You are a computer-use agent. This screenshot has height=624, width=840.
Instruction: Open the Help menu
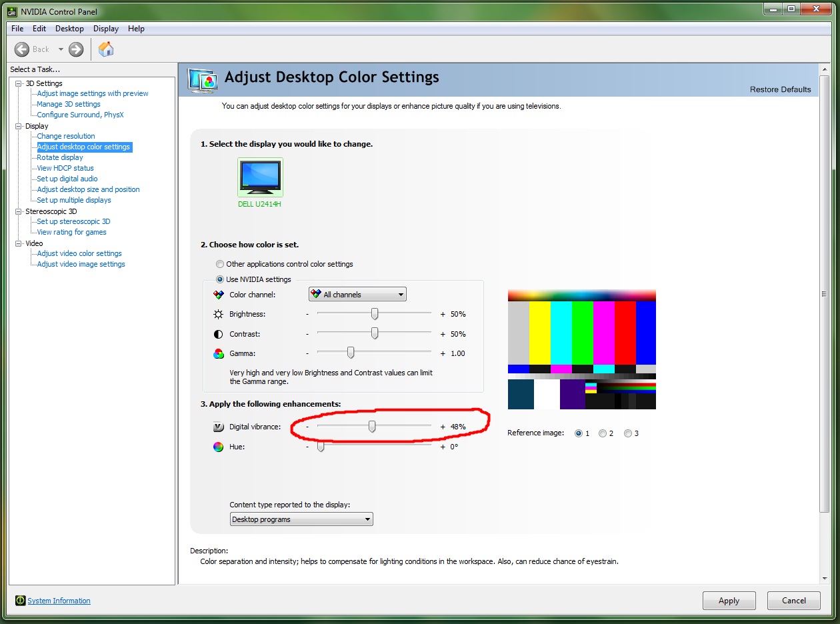point(136,29)
